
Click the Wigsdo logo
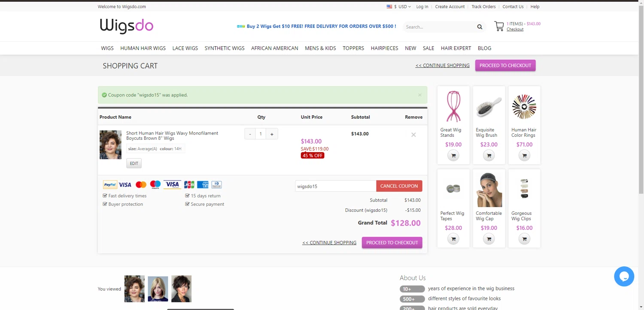(x=127, y=26)
